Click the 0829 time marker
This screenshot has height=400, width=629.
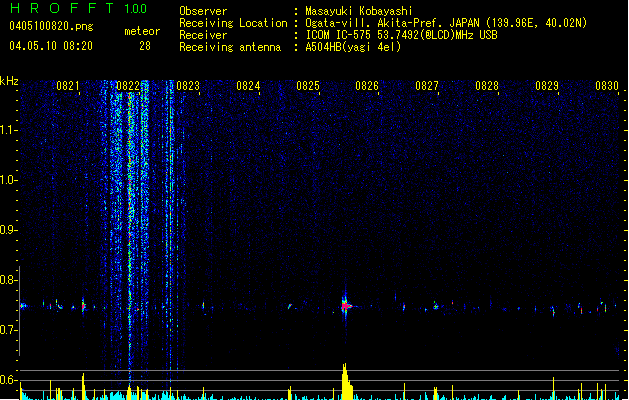(x=547, y=86)
